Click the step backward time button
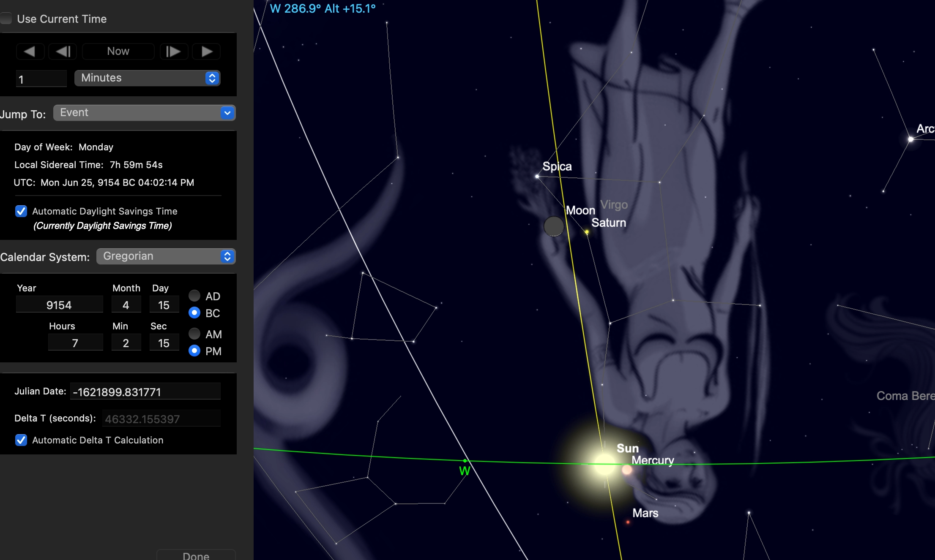 coord(63,52)
